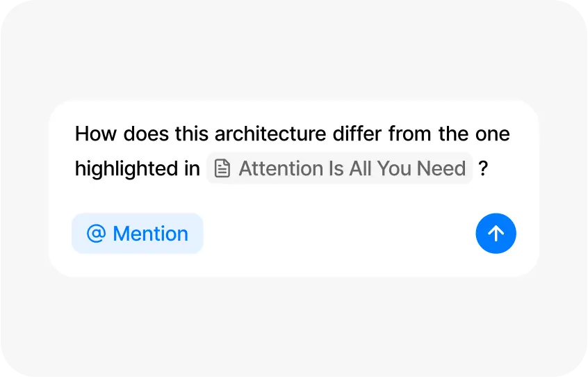Click the blue send arrow button
Screen dimensions: 588x377
496,234
